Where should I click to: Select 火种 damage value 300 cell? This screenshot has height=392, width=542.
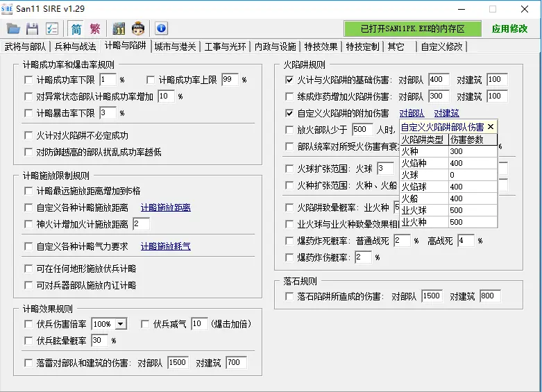[473, 151]
